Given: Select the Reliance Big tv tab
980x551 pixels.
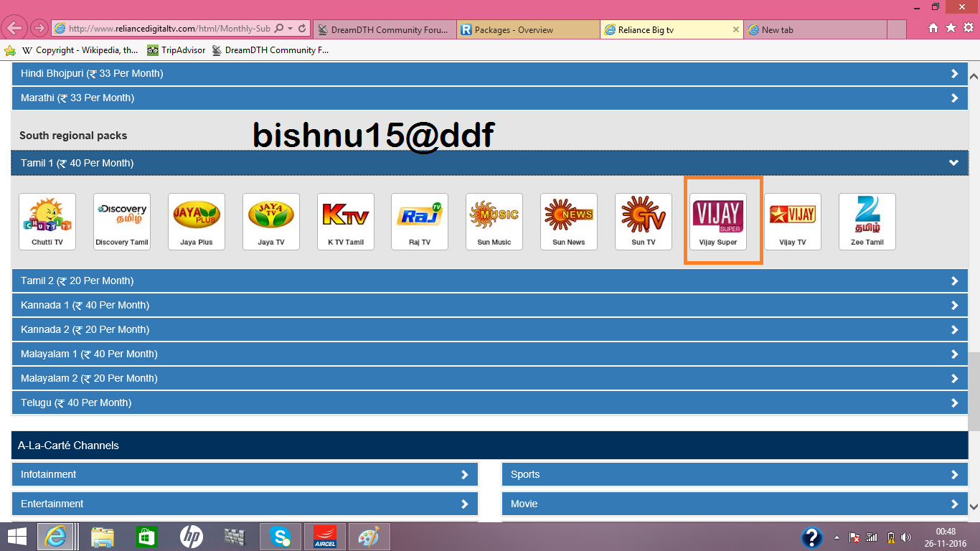Looking at the screenshot, I should coord(672,29).
